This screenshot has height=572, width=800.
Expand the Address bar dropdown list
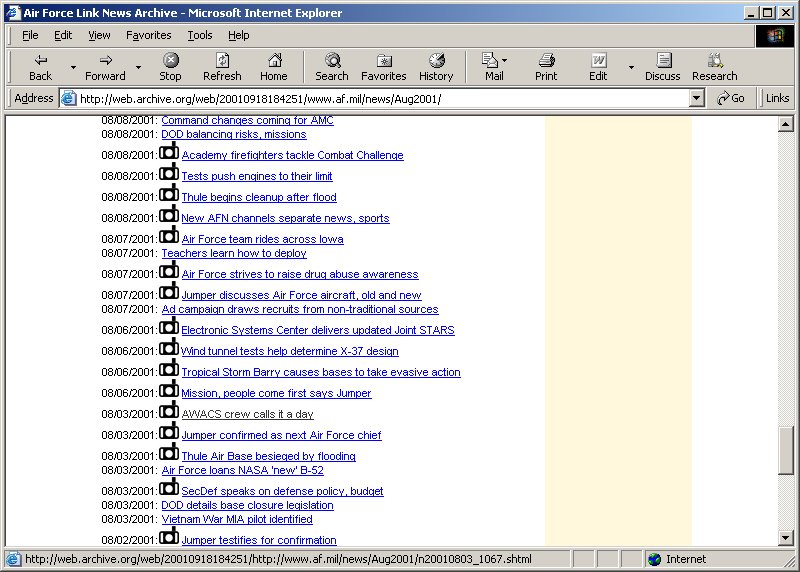[x=697, y=98]
